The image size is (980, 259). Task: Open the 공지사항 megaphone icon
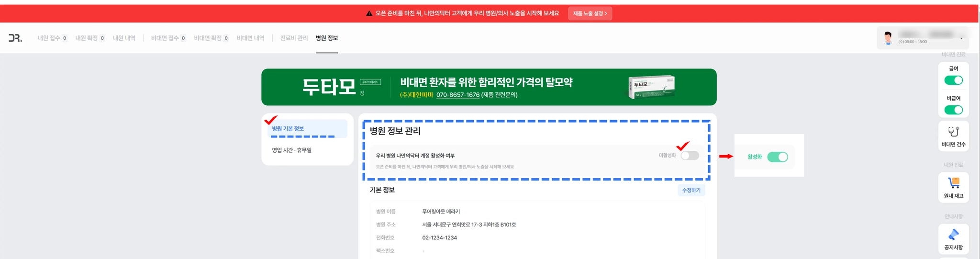[953, 234]
